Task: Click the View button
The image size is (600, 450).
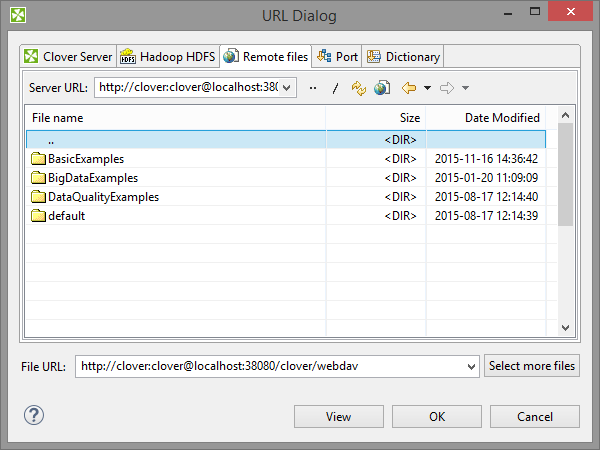Action: 339,416
